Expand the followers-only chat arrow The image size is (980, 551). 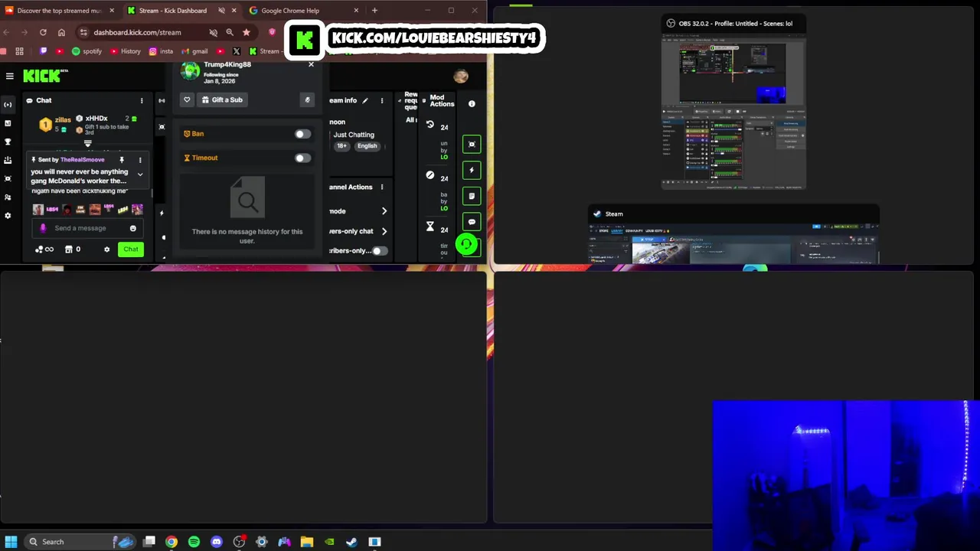pos(384,231)
